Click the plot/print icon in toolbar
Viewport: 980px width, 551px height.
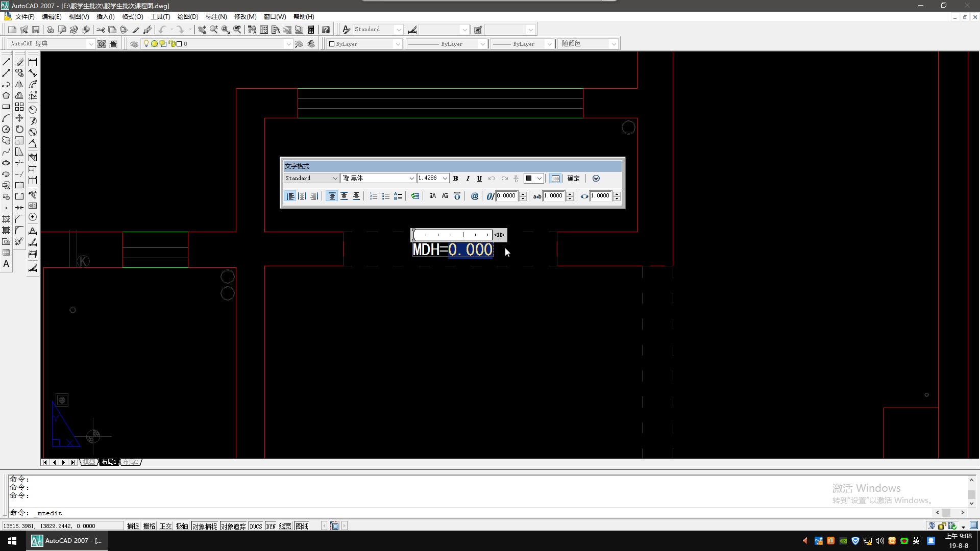pyautogui.click(x=51, y=30)
